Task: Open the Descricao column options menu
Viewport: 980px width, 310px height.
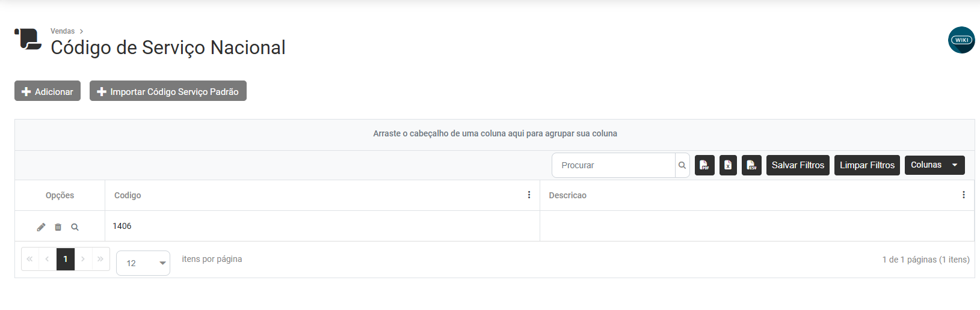Action: [x=963, y=195]
